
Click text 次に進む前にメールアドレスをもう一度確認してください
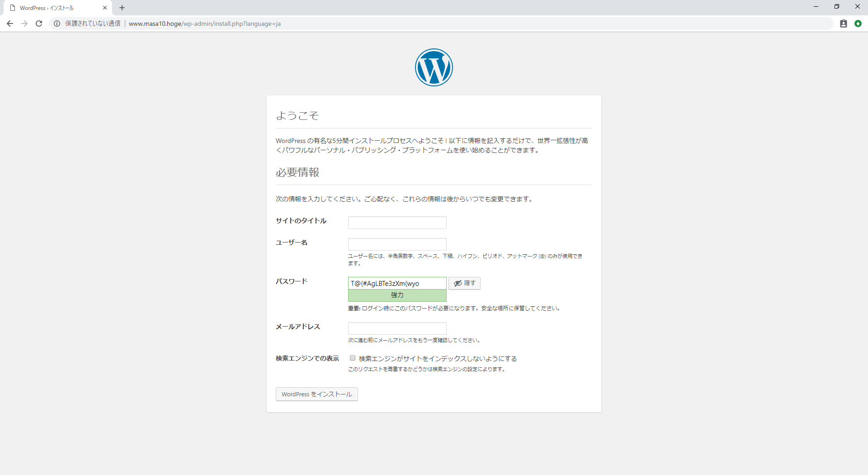click(x=415, y=340)
